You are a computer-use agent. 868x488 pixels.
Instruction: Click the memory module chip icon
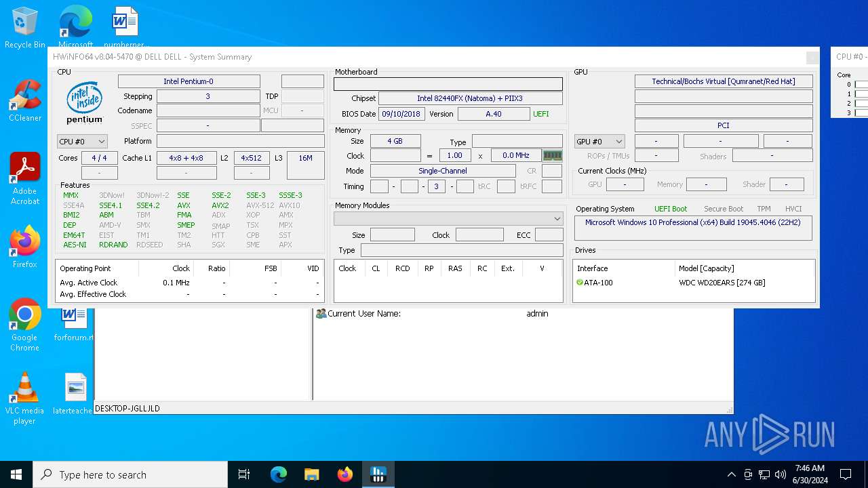point(553,156)
